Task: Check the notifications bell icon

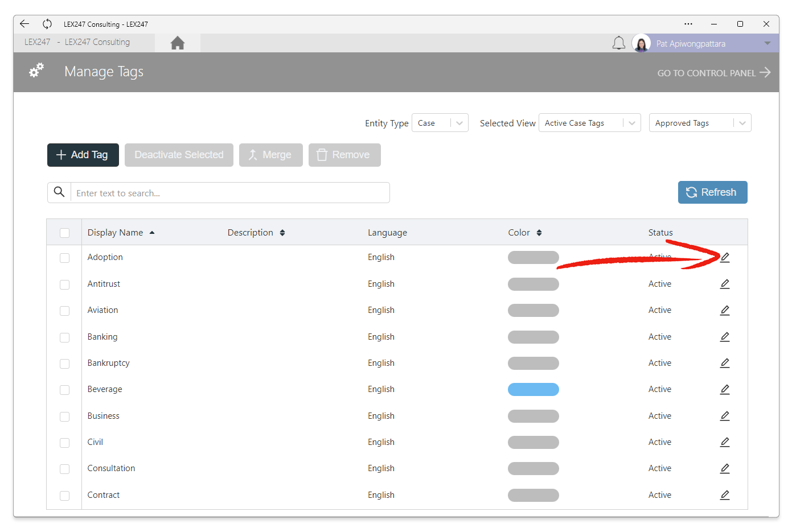Action: pyautogui.click(x=619, y=43)
